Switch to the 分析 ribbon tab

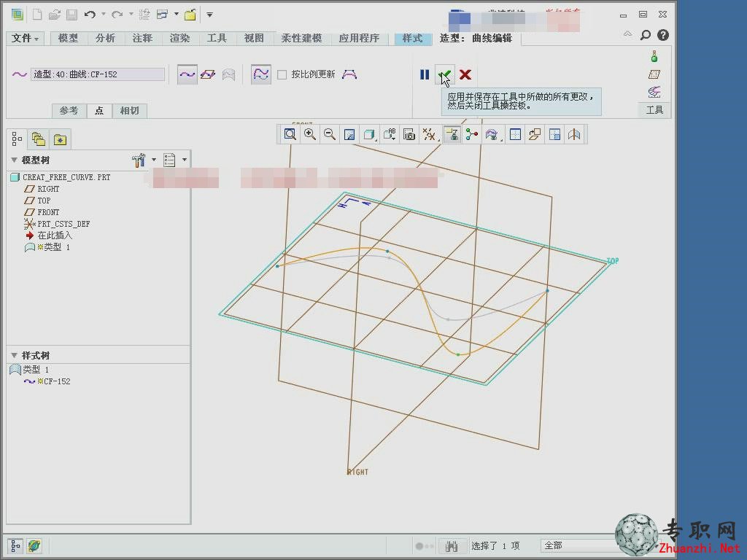[105, 38]
